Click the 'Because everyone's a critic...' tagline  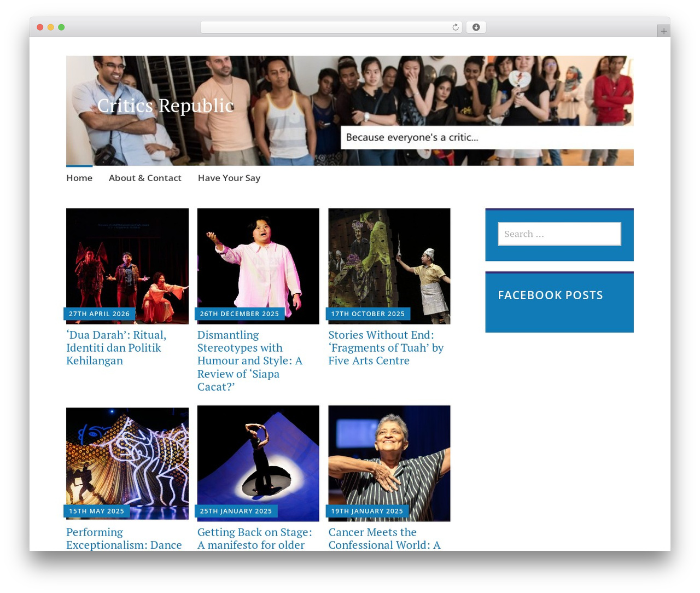(x=412, y=137)
